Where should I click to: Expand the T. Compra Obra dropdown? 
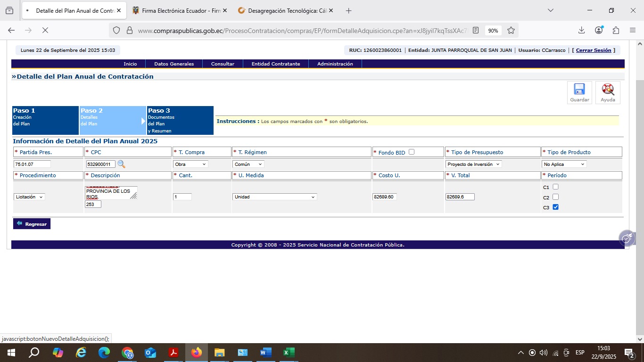190,164
